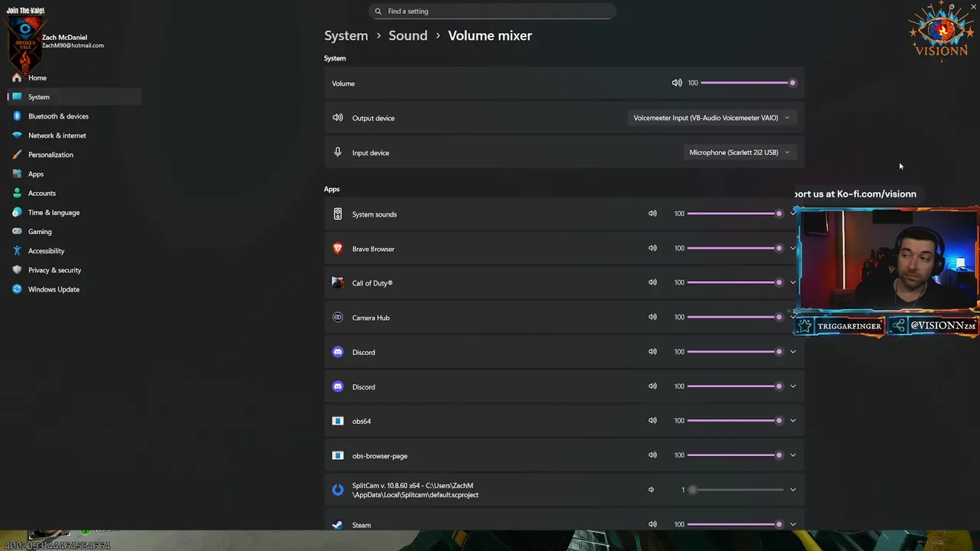Viewport: 980px width, 551px height.
Task: Click the Input device microphone icon
Action: coord(338,152)
